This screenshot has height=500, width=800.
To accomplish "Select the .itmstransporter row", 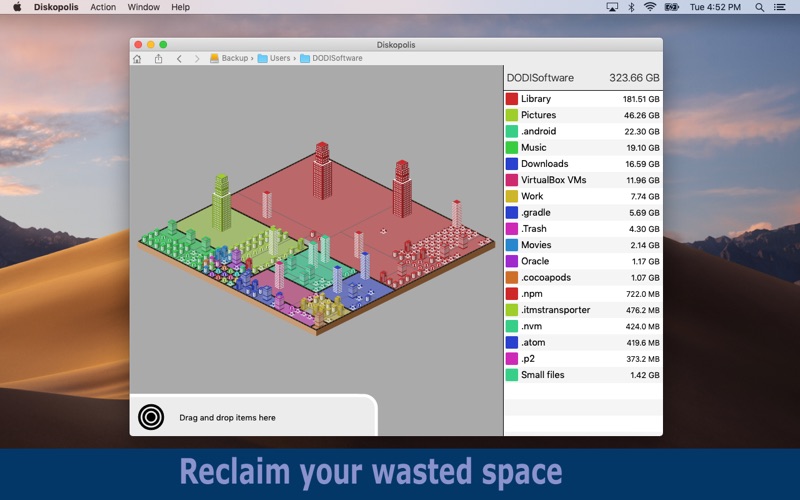I will point(583,310).
